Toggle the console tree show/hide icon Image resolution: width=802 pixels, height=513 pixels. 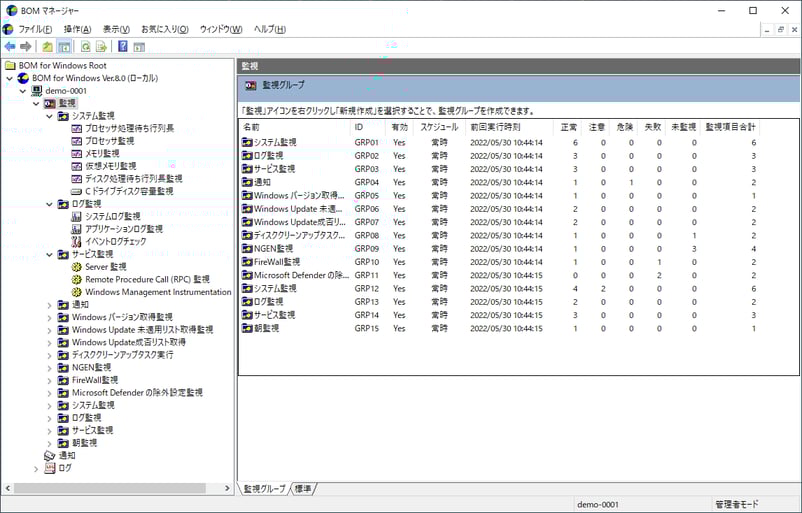tap(64, 47)
